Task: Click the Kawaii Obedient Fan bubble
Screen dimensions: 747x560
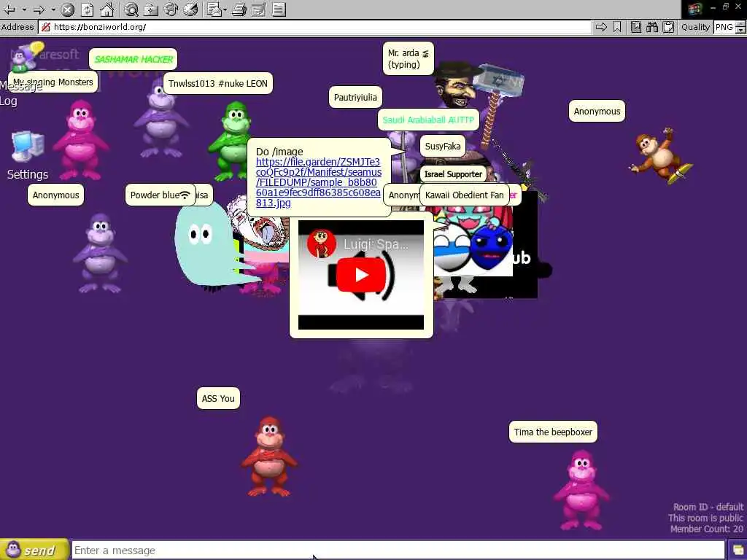Action: pos(464,195)
